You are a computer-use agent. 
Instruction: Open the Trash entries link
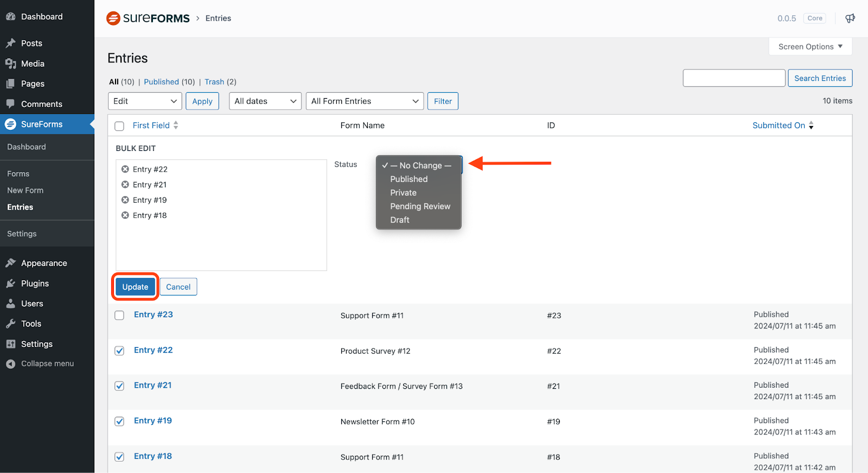214,82
